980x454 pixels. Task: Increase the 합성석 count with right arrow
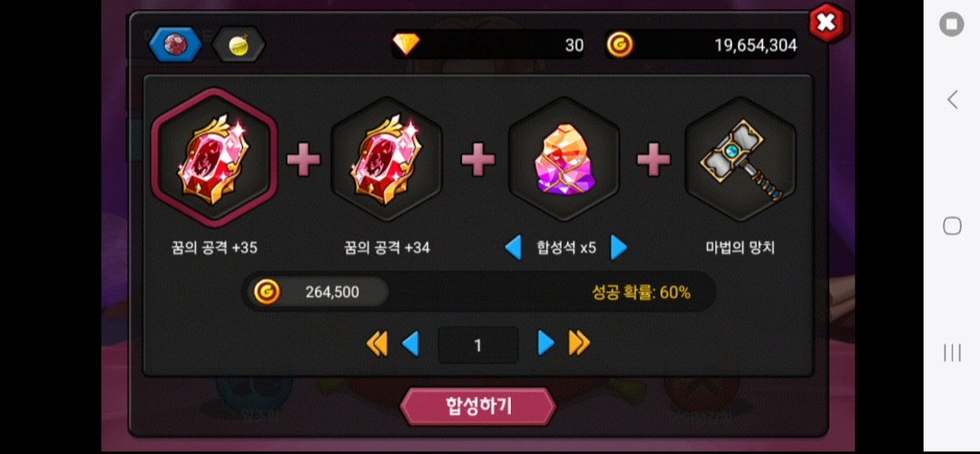pyautogui.click(x=619, y=248)
